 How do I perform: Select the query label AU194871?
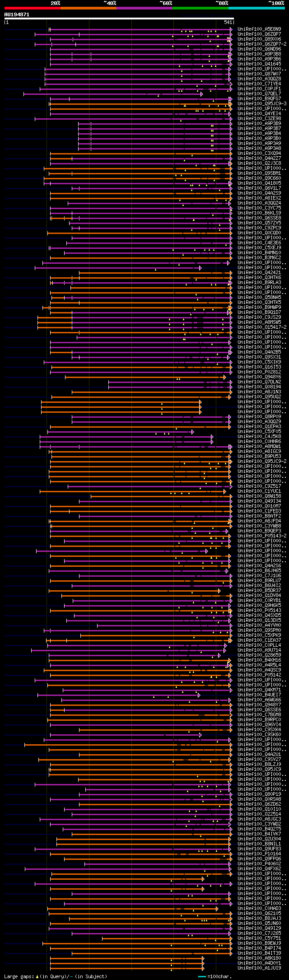tap(17, 14)
